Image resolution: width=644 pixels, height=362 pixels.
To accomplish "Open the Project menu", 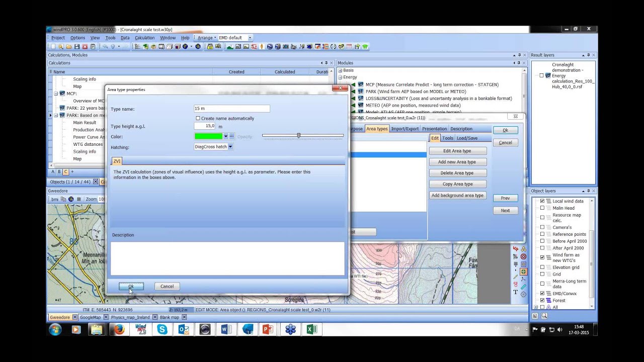I will coord(58,38).
